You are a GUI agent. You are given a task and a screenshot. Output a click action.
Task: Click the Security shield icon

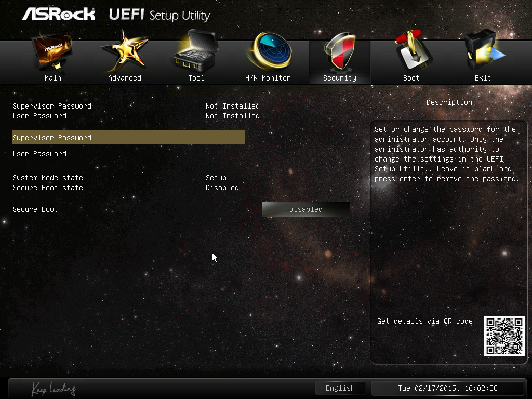(340, 51)
